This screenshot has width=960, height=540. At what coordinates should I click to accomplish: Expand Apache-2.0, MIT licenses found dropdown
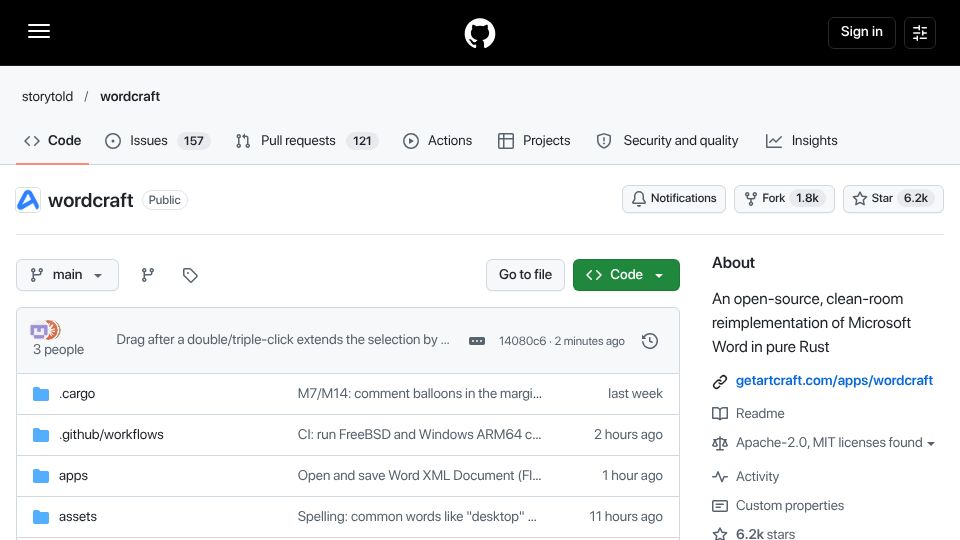click(x=835, y=443)
